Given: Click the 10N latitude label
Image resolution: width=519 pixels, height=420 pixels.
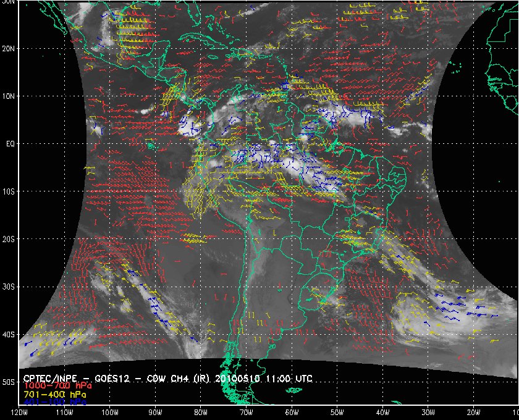Looking at the screenshot, I should click(8, 96).
